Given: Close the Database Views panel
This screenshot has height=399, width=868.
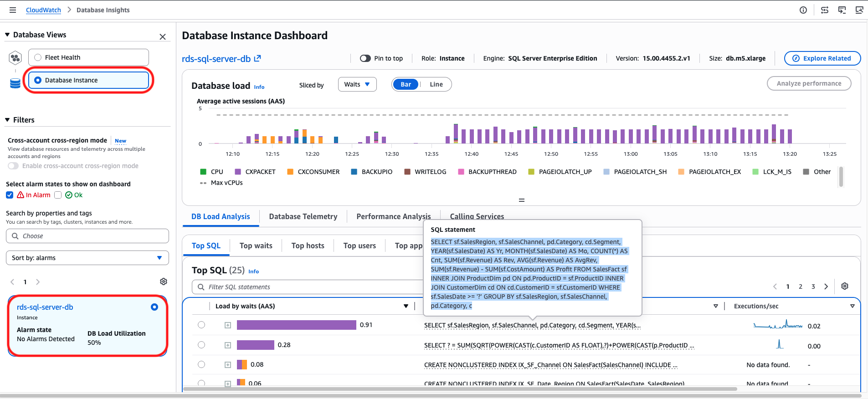Looking at the screenshot, I should coord(163,37).
